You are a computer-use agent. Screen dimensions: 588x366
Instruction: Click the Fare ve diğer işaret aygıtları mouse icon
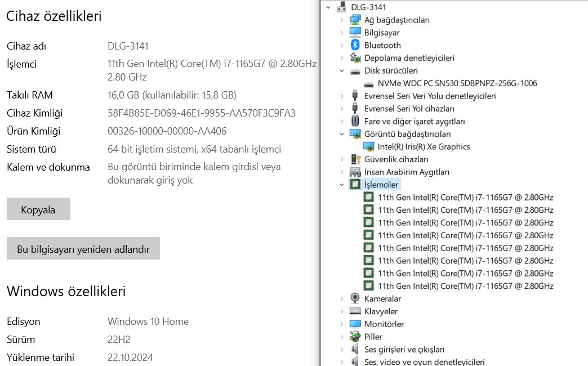tap(355, 121)
